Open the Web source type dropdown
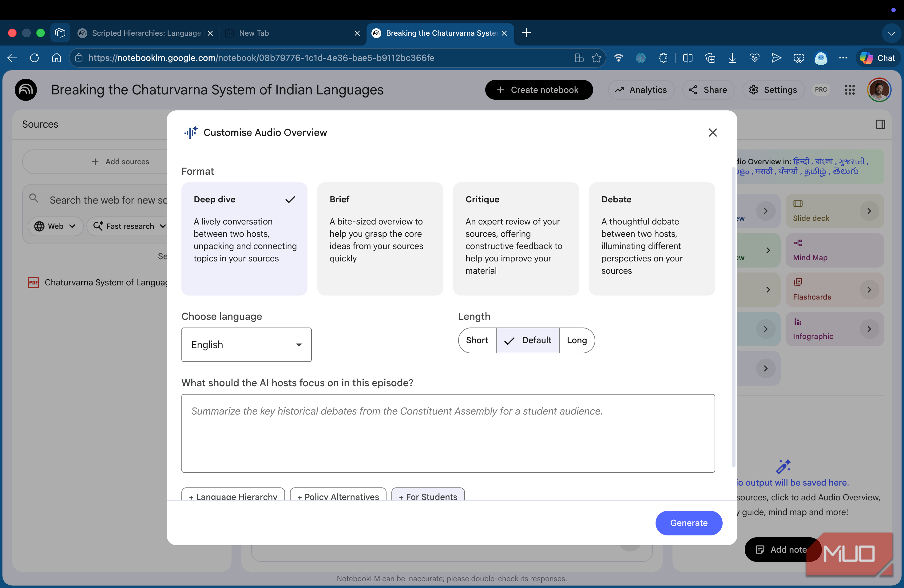This screenshot has width=904, height=588. pos(55,226)
